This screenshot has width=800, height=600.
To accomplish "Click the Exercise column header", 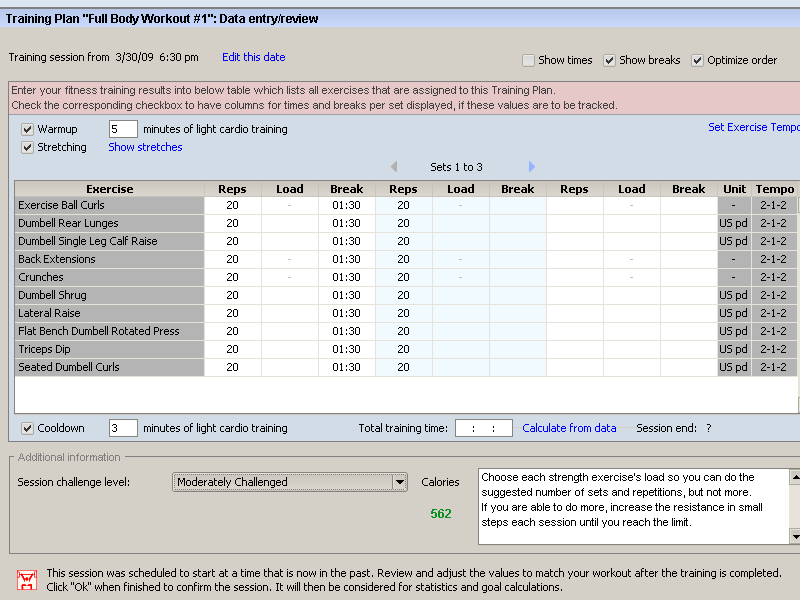I will coord(109,189).
